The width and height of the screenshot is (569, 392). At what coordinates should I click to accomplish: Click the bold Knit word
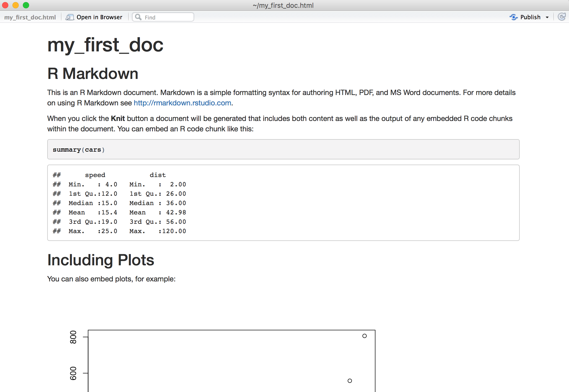[x=118, y=119]
